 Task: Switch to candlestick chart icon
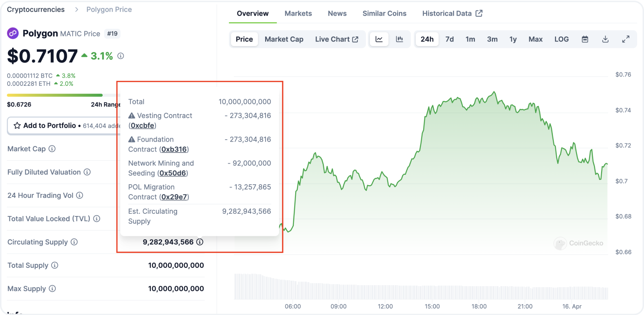pyautogui.click(x=399, y=39)
